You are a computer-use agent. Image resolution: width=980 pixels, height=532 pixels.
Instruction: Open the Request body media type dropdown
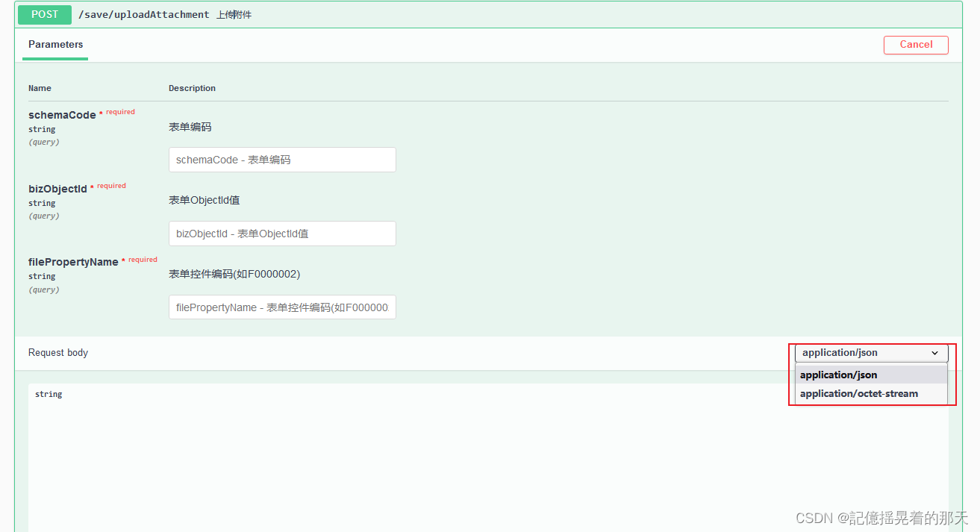(866, 352)
